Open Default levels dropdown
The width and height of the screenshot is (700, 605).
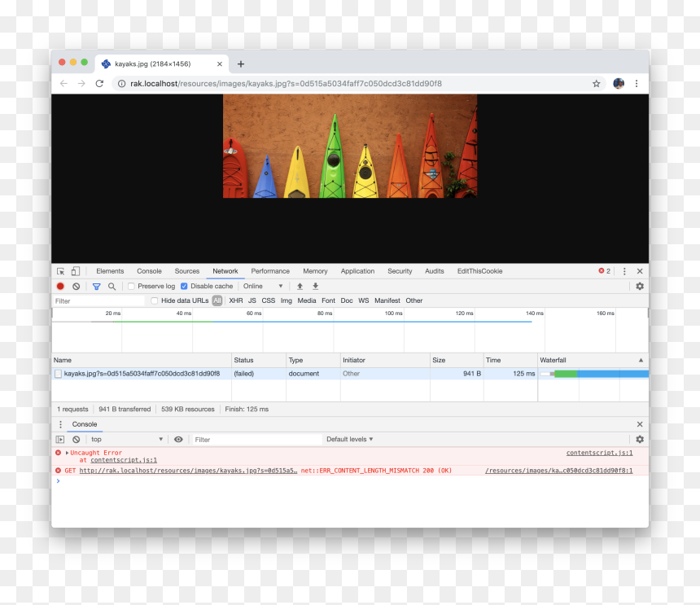(349, 440)
